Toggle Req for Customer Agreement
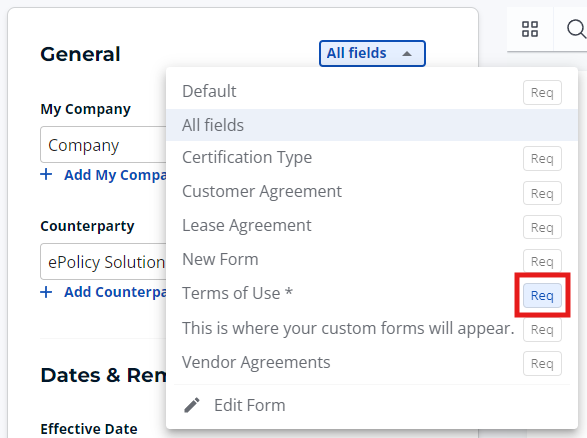 (x=542, y=193)
